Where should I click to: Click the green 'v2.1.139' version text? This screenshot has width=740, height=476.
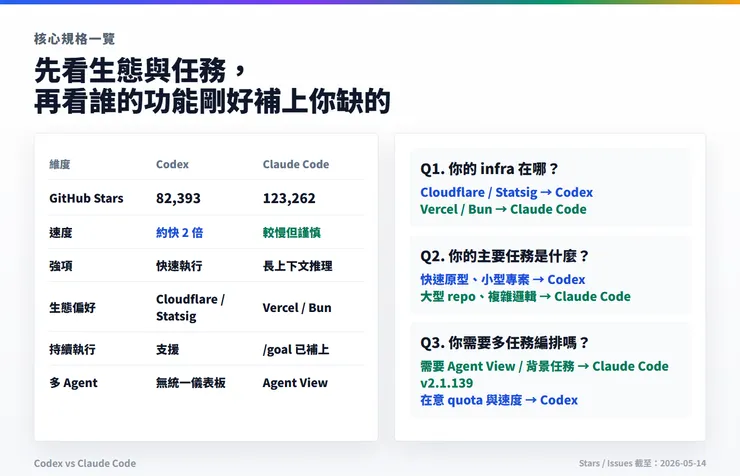click(x=446, y=383)
